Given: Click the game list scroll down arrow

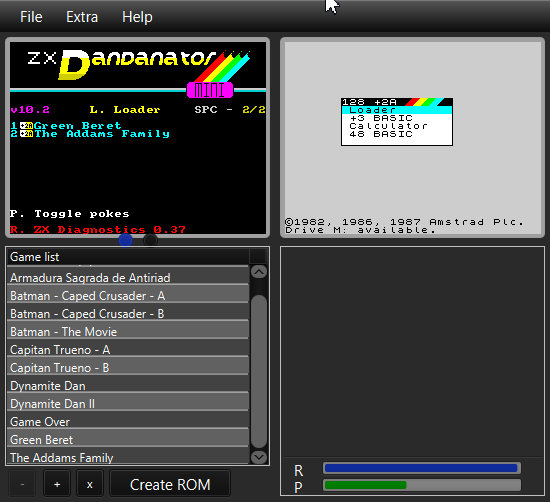Looking at the screenshot, I should click(259, 457).
